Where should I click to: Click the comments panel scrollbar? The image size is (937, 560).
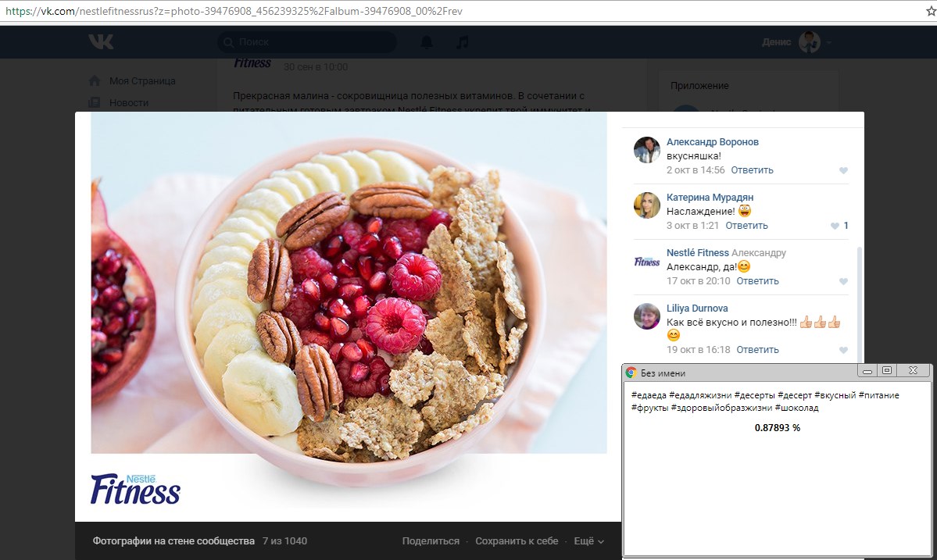click(x=860, y=303)
